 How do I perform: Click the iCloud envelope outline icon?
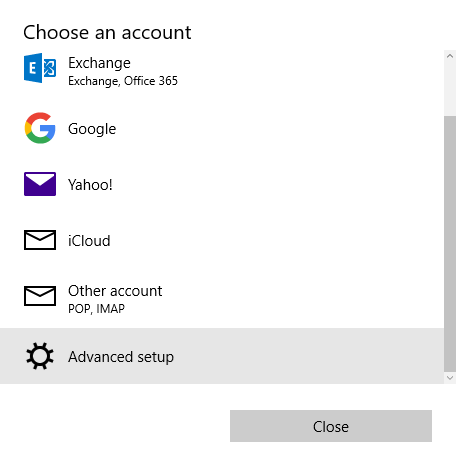40,240
